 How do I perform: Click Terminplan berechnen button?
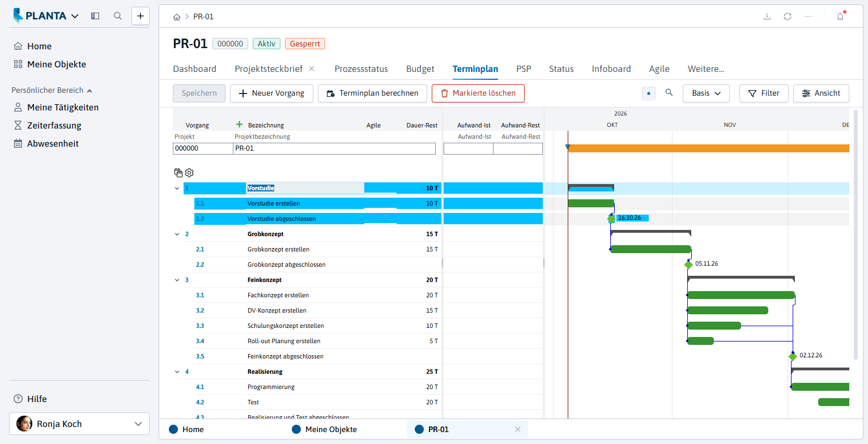tap(372, 93)
